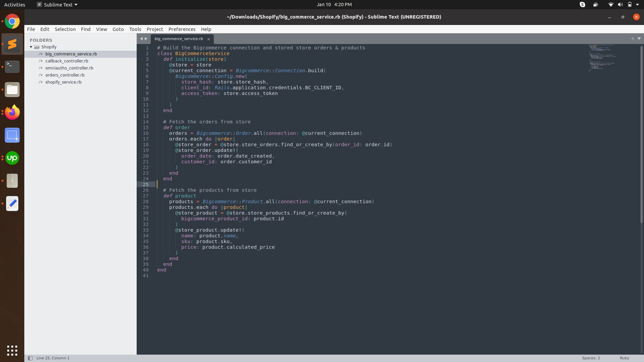Screen dimensions: 644x362
Task: Click the battery tray icon
Action: pos(630,4)
